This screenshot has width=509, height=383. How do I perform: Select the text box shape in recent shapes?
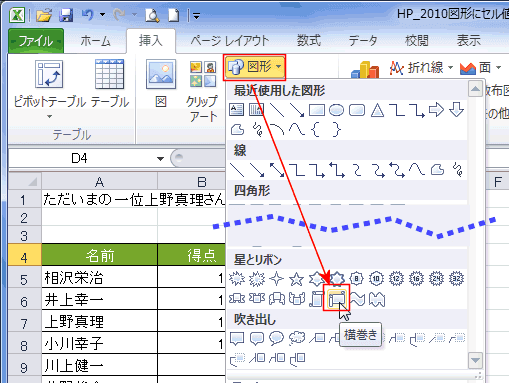(x=237, y=110)
